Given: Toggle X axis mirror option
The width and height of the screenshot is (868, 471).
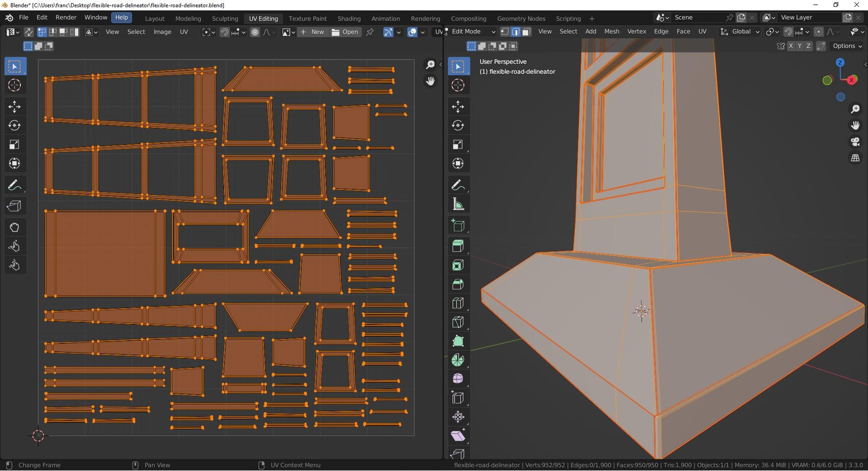Looking at the screenshot, I should (x=791, y=46).
